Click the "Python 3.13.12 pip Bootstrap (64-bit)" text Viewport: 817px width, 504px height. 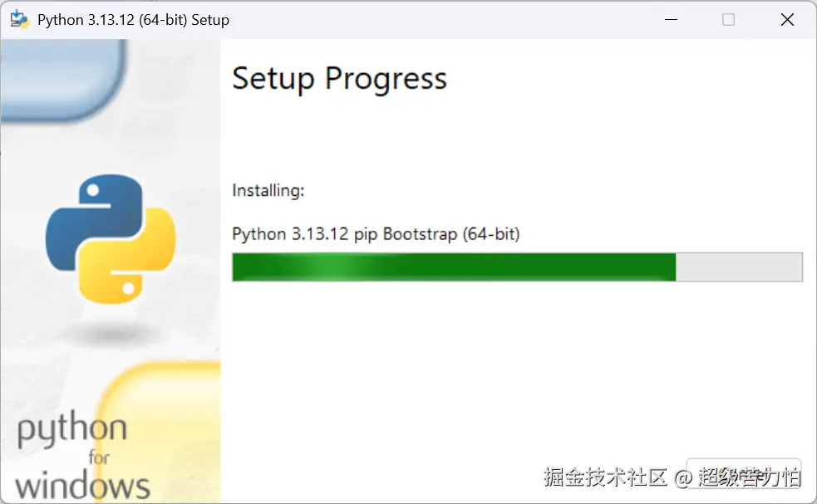coord(376,234)
